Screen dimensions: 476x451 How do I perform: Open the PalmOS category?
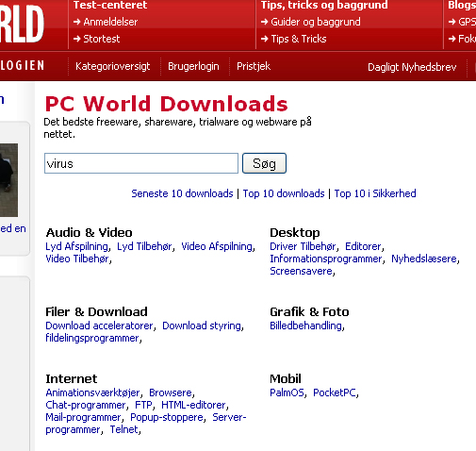click(x=287, y=393)
